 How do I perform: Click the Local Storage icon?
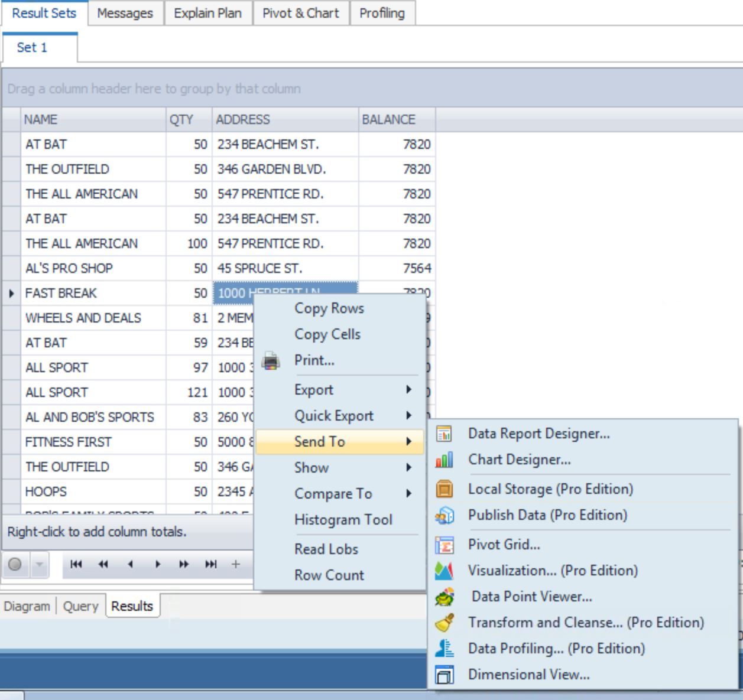tap(444, 489)
